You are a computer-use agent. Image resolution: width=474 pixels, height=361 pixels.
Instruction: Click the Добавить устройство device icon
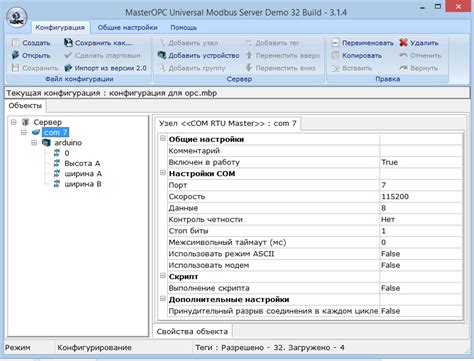162,55
